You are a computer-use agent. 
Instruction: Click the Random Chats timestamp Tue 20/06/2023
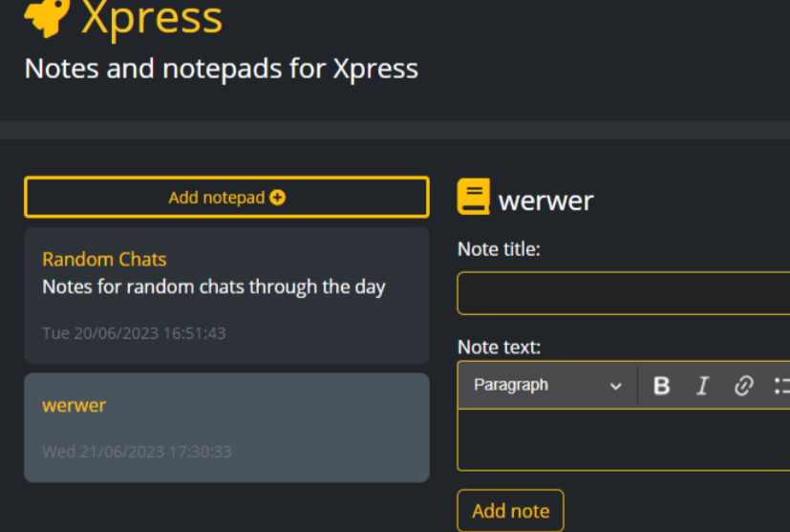[134, 333]
